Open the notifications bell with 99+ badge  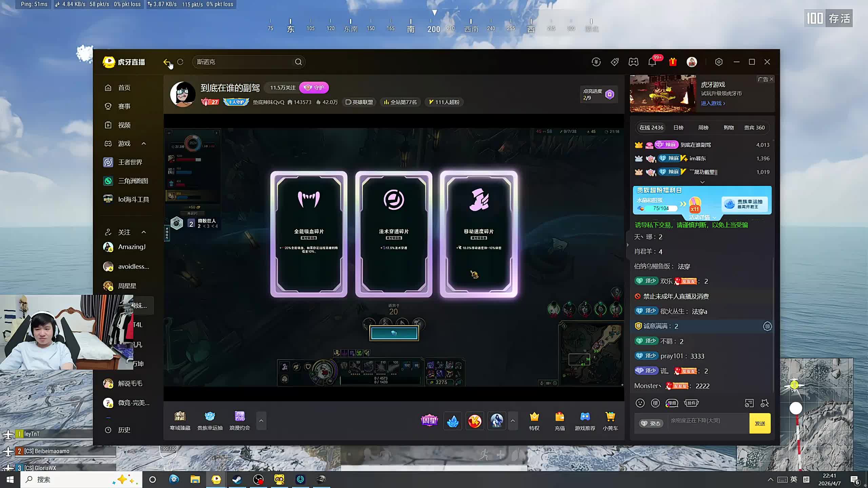pos(652,62)
